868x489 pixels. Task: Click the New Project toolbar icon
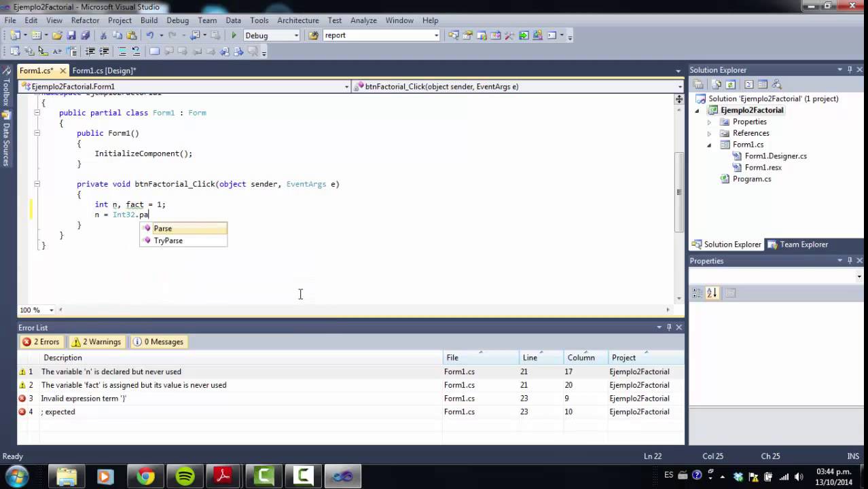[15, 35]
